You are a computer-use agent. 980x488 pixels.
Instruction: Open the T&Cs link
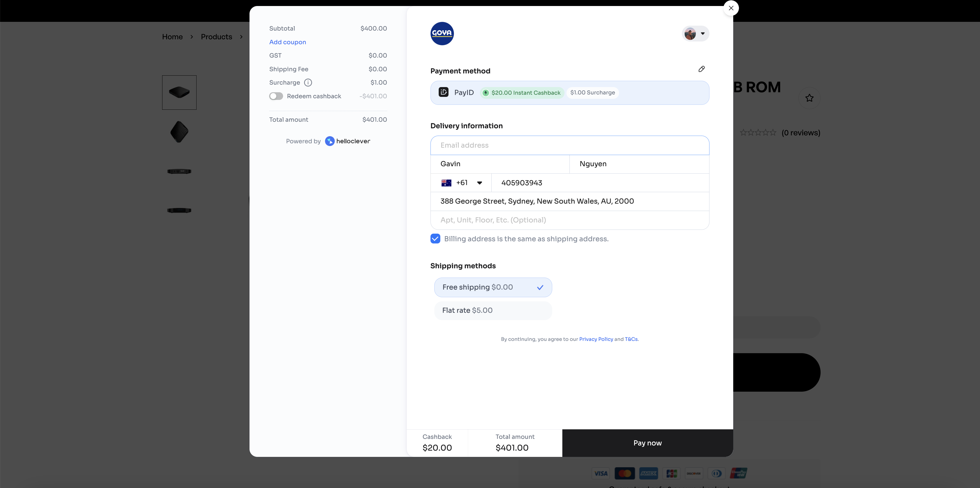631,339
